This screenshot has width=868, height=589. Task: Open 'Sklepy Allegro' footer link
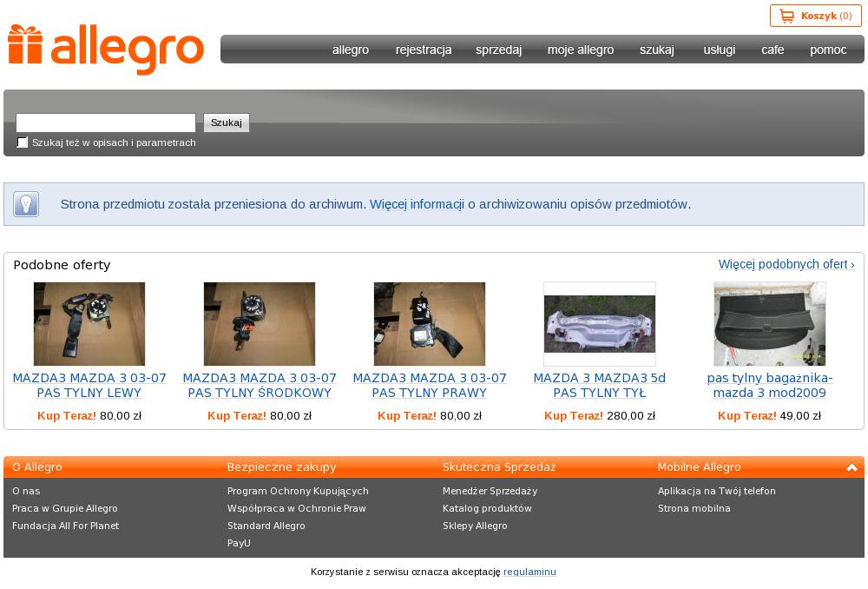[475, 526]
